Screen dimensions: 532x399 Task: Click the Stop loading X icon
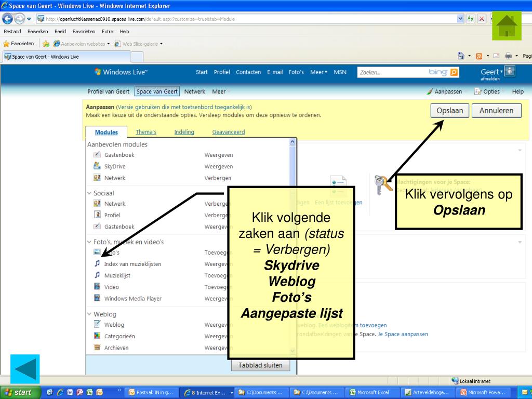click(x=482, y=19)
